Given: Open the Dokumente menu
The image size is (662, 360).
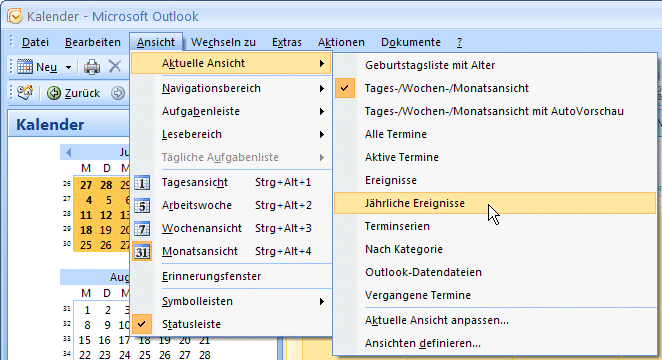Looking at the screenshot, I should tap(411, 42).
